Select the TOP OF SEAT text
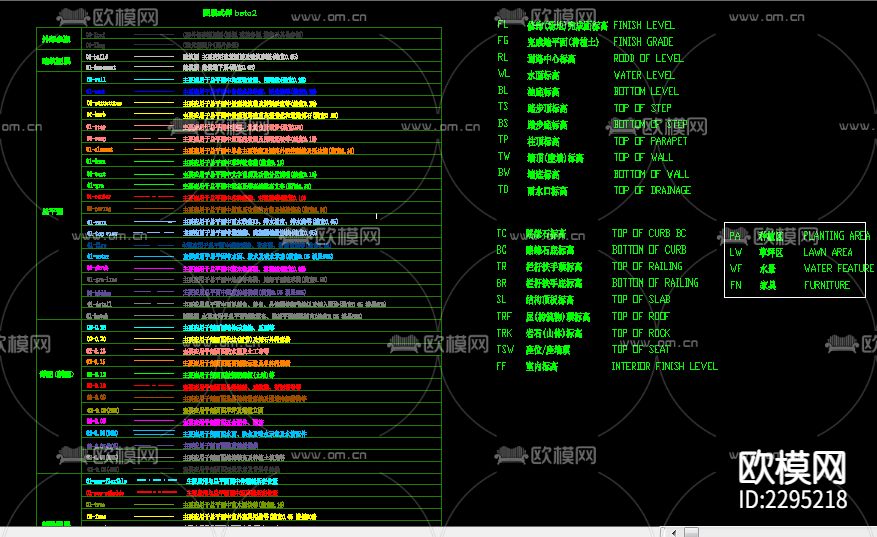The height and width of the screenshot is (537, 877). tap(640, 349)
